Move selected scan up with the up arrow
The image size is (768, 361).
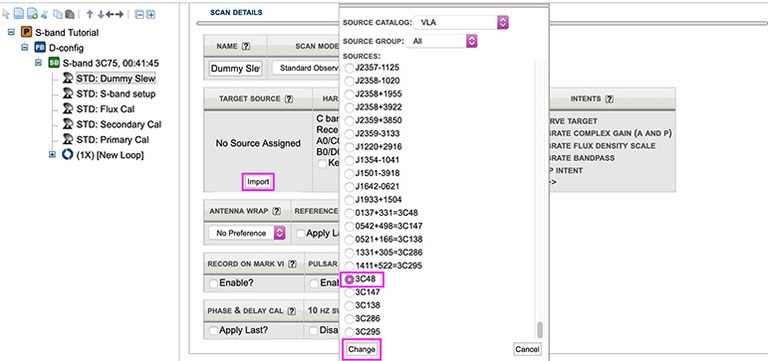tap(90, 14)
